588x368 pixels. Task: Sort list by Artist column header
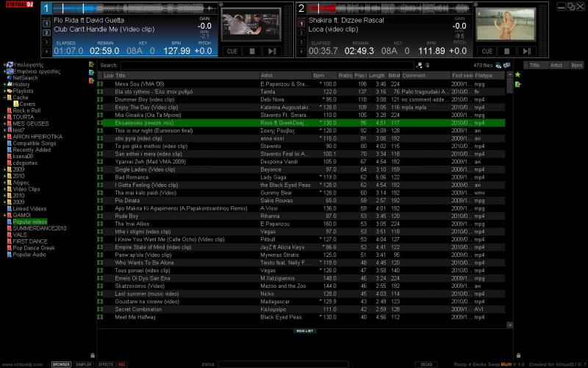coord(286,76)
